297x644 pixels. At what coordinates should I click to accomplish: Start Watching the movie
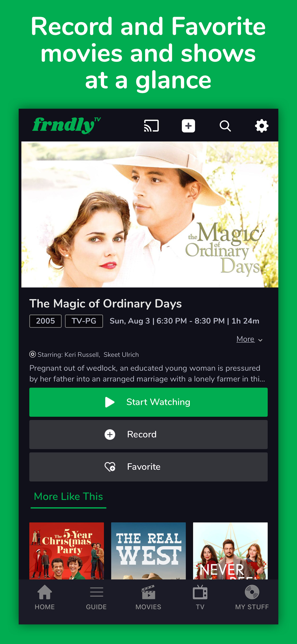tap(148, 402)
